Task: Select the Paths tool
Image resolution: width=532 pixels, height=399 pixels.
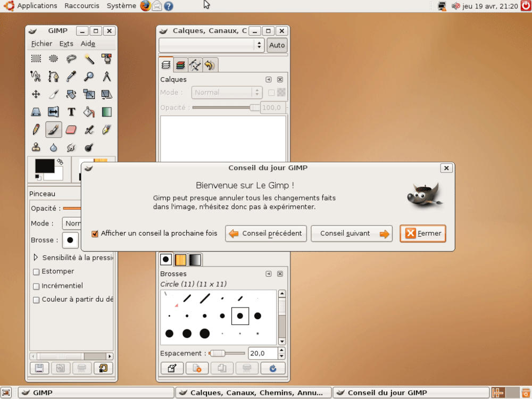Action: pyautogui.click(x=54, y=76)
